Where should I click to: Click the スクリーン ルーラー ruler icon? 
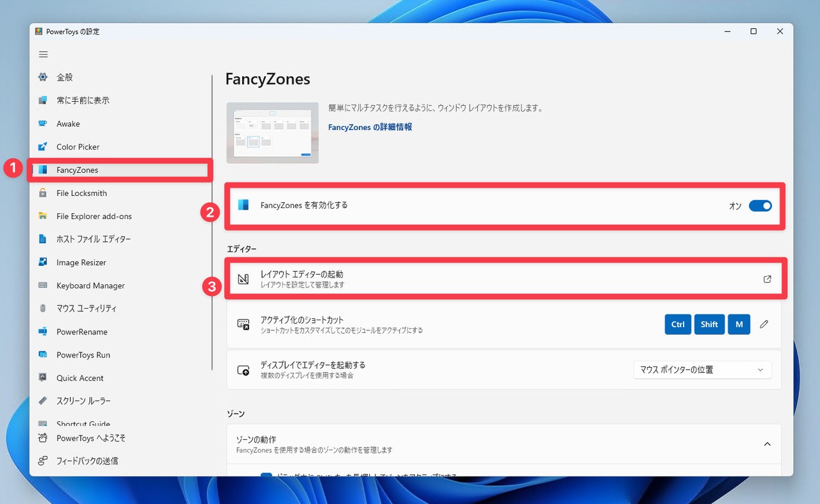tap(43, 400)
